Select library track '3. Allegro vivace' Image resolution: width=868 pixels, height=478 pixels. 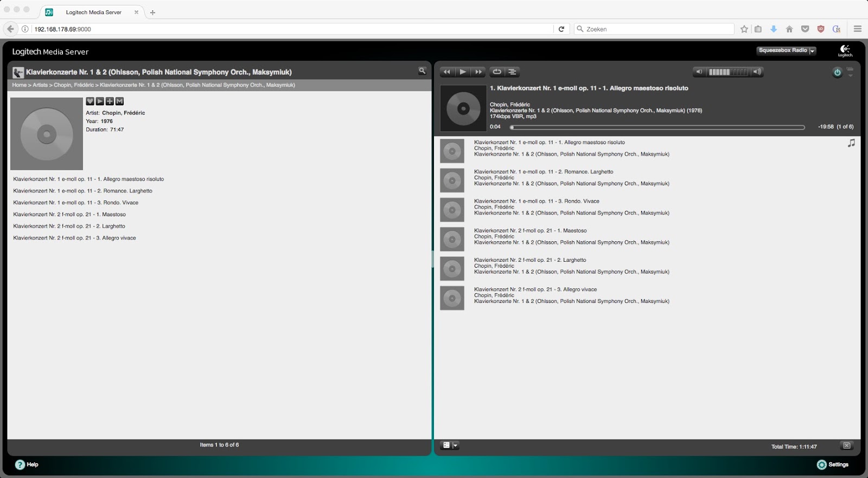75,238
